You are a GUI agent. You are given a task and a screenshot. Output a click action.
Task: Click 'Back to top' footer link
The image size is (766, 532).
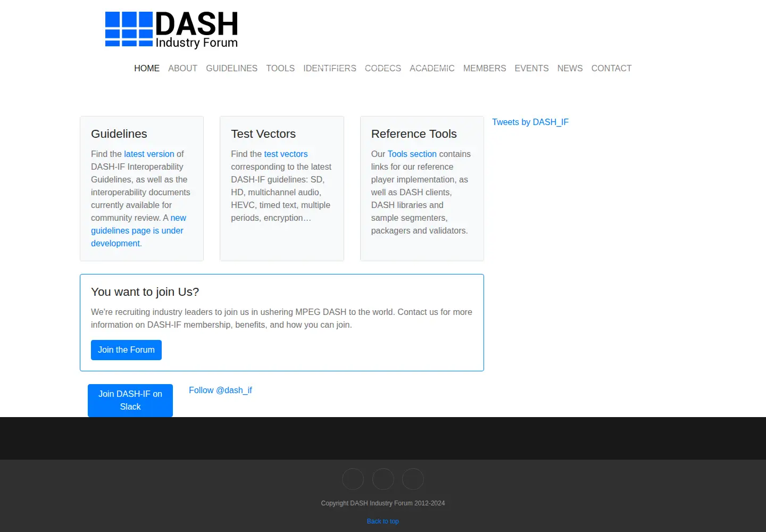(x=383, y=521)
